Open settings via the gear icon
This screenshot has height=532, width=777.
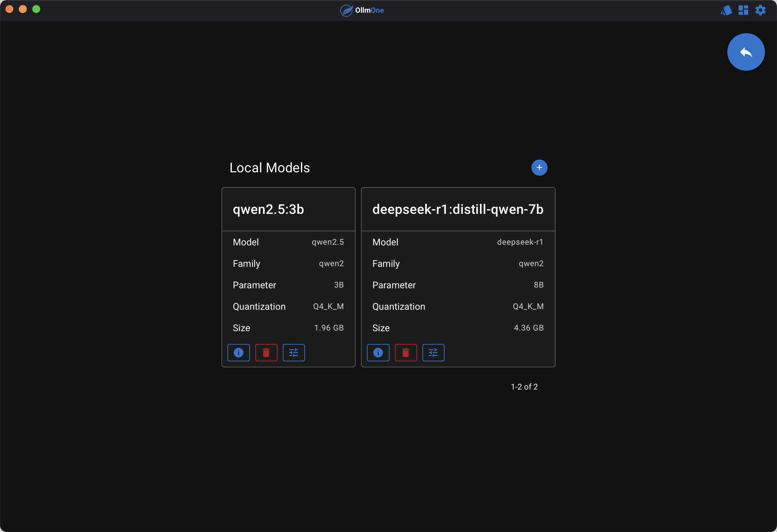tap(761, 10)
